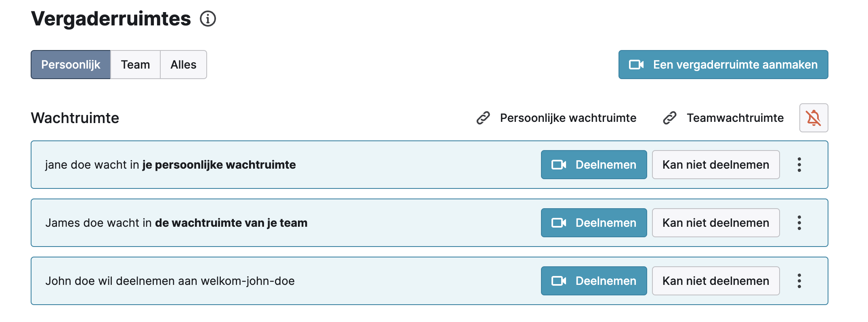Image resolution: width=868 pixels, height=322 pixels.
Task: Decline jane doe with Kan niet deelnemen
Action: tap(716, 165)
